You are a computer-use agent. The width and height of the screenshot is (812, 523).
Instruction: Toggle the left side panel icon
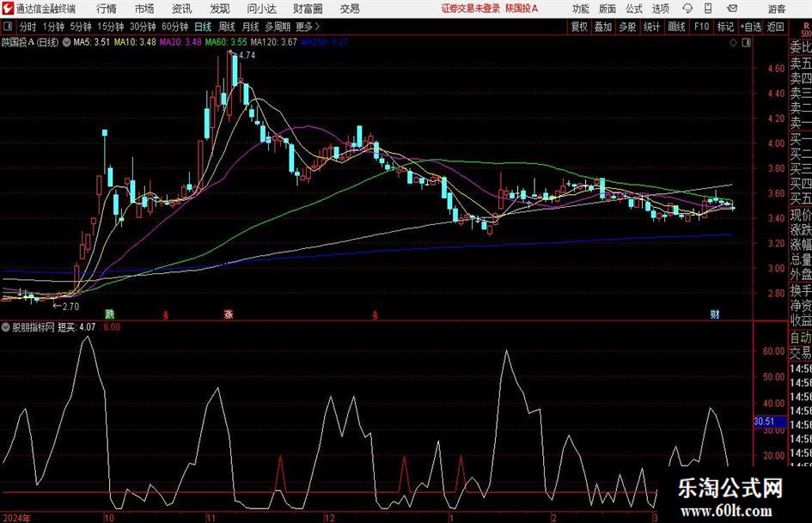coord(8,27)
